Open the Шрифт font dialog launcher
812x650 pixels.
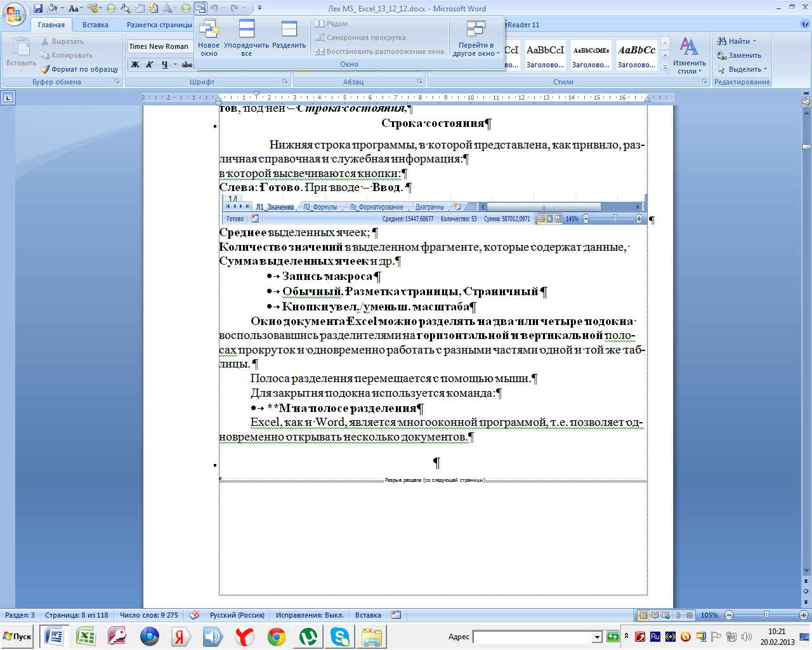tap(285, 82)
